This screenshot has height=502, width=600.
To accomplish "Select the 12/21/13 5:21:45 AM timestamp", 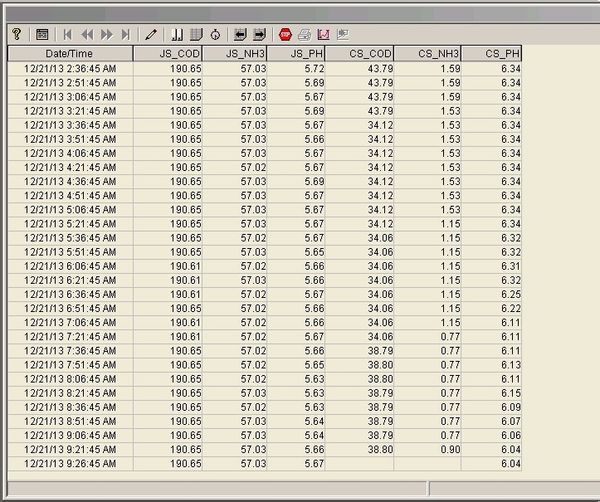I will 70,224.
